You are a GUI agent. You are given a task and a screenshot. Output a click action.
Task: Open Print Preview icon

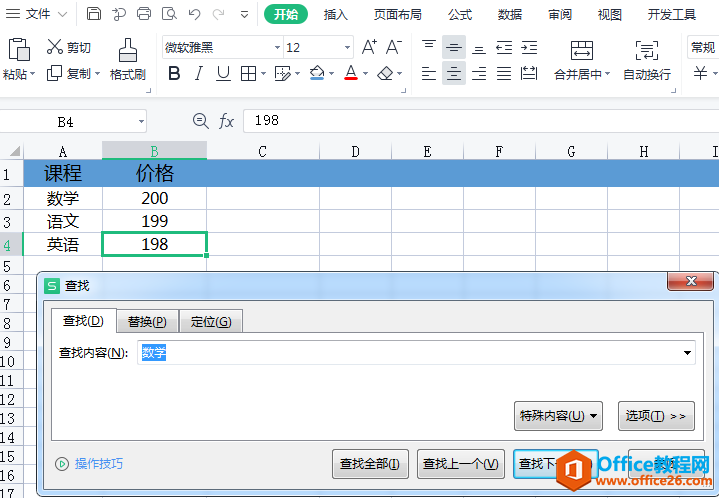click(x=169, y=14)
